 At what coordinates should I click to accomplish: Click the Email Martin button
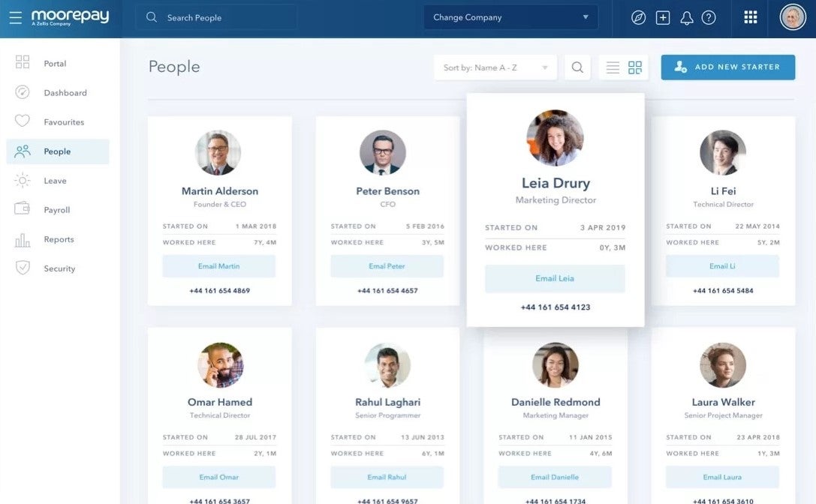click(x=219, y=266)
